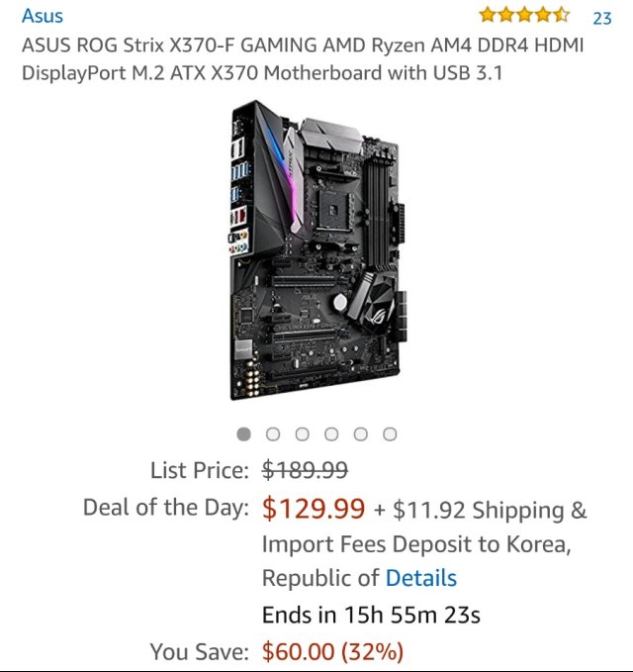Click the 'You Save:' label
The height and width of the screenshot is (672, 633).
click(x=199, y=651)
